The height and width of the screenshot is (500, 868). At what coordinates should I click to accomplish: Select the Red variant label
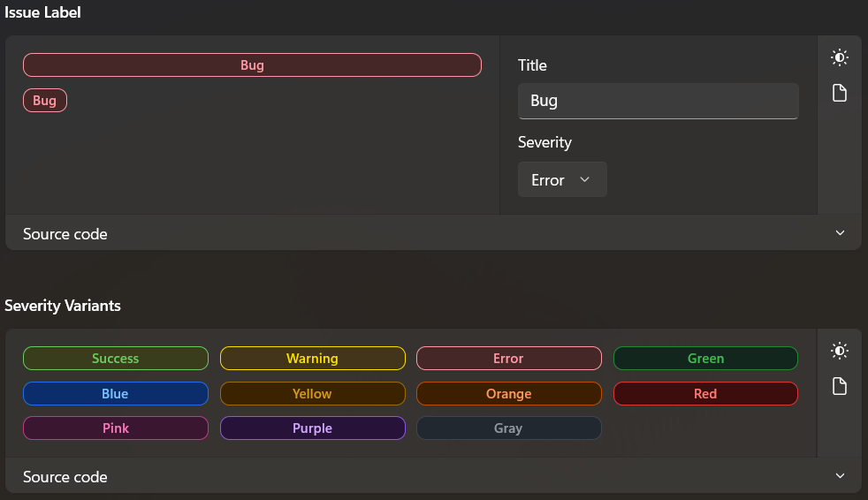tap(706, 394)
